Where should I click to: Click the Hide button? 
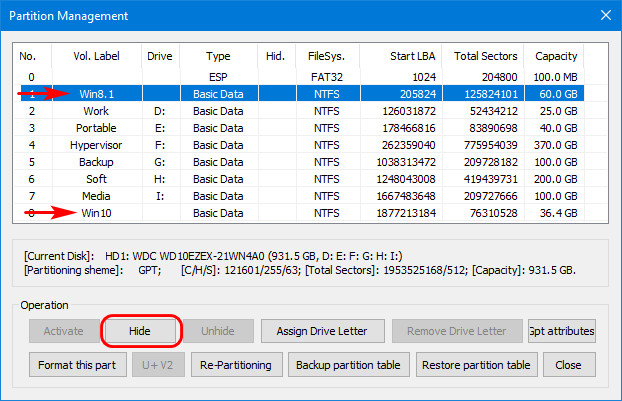click(140, 331)
